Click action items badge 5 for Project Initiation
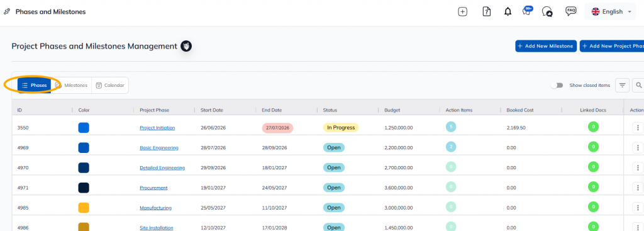The width and height of the screenshot is (644, 231). 451,127
